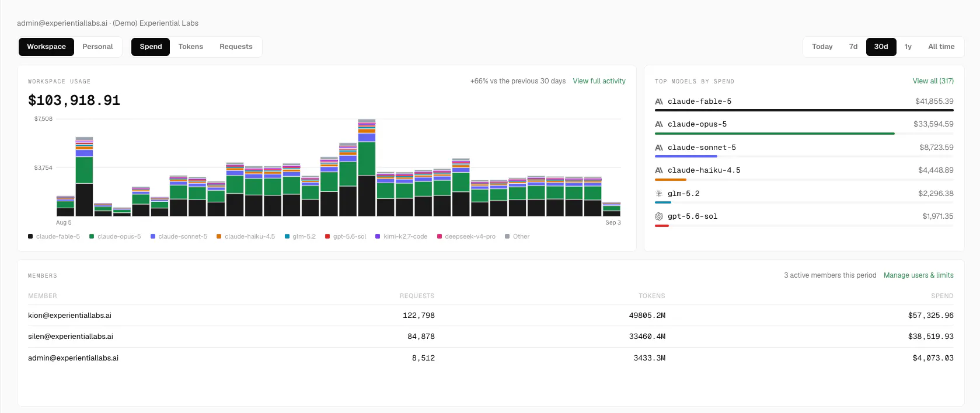
Task: Set time range to Today
Action: click(x=822, y=47)
